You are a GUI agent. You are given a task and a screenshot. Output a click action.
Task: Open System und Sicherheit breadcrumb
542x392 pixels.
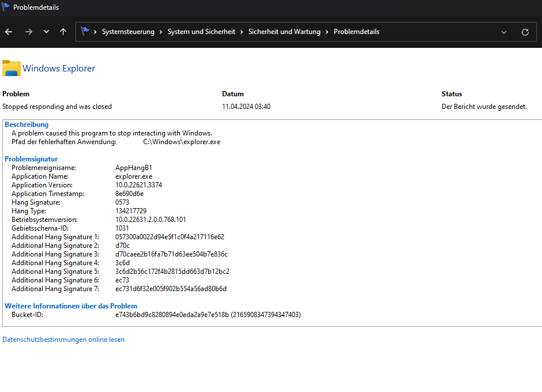(201, 32)
